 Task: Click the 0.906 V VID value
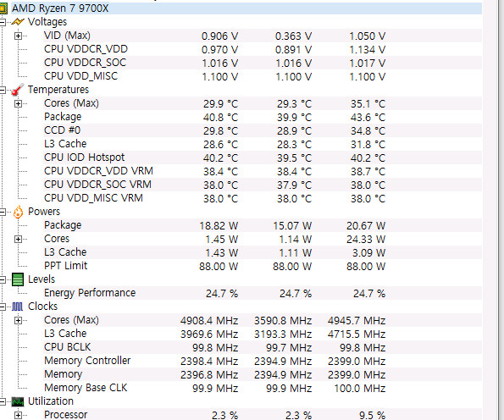pos(220,36)
